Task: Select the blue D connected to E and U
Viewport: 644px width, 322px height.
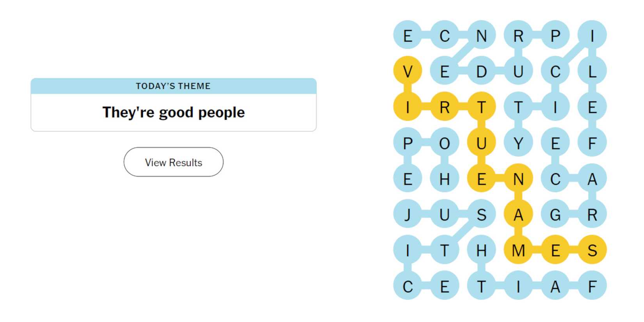Action: pyautogui.click(x=482, y=71)
